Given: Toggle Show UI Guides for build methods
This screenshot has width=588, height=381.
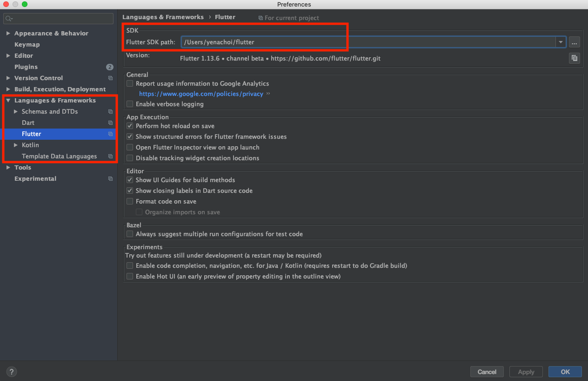Looking at the screenshot, I should (x=130, y=180).
